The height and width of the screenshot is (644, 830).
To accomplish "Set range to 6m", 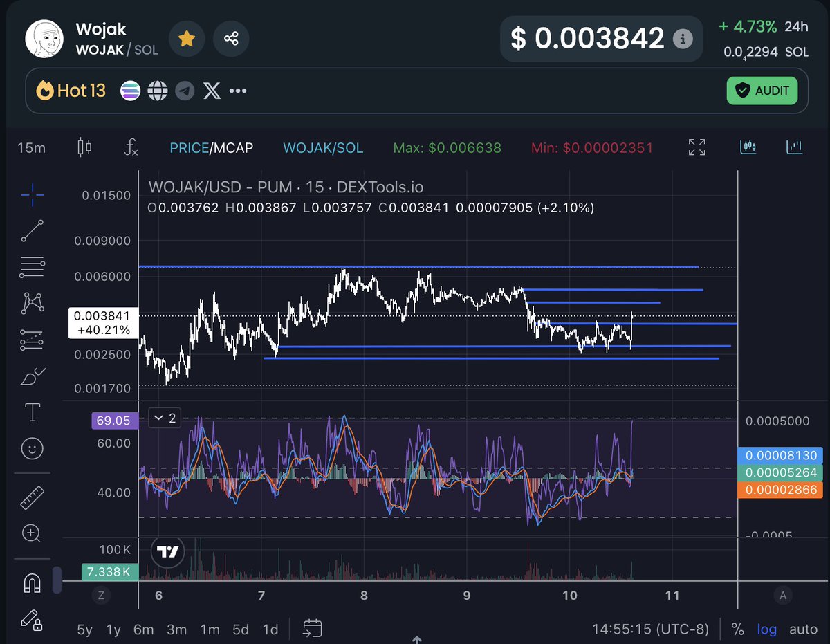I will 143,629.
